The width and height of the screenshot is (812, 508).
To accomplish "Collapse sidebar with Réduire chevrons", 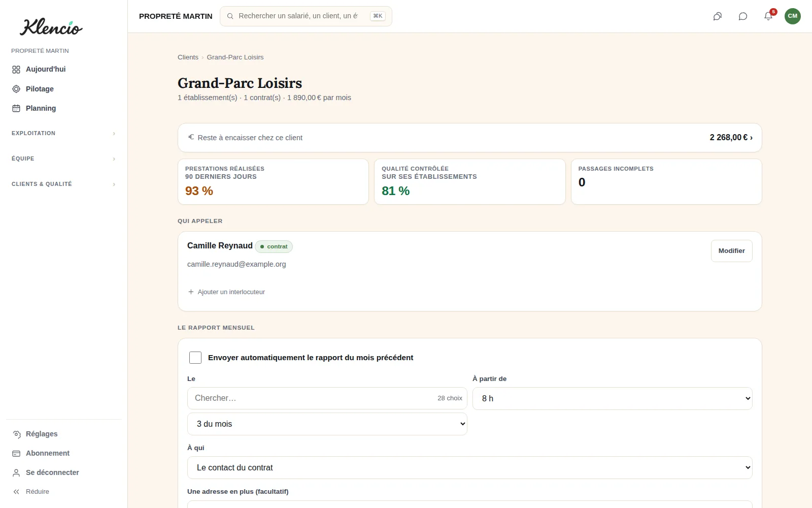I will tap(16, 492).
